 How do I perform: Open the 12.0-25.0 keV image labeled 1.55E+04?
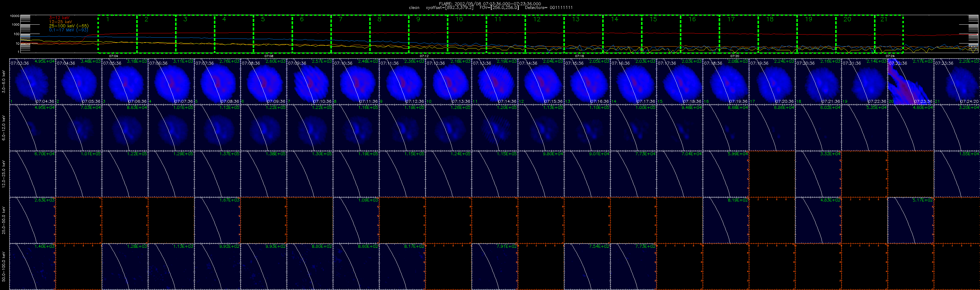[957, 174]
